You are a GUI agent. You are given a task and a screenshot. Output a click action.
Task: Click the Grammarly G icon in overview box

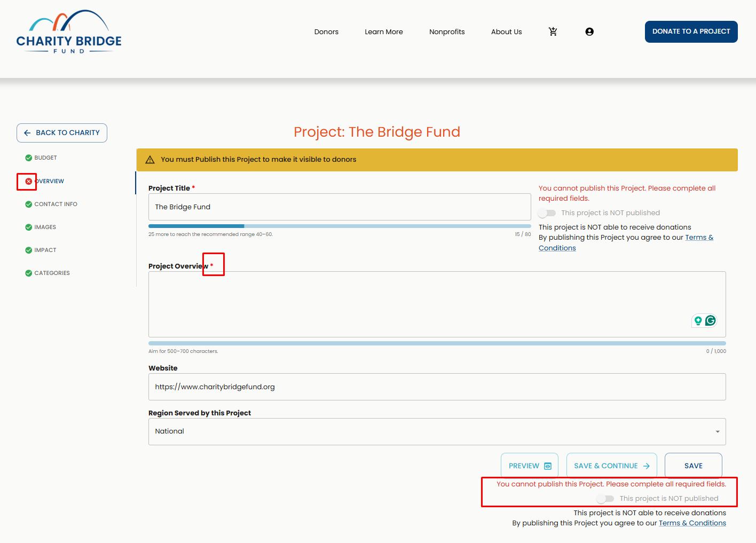click(711, 320)
